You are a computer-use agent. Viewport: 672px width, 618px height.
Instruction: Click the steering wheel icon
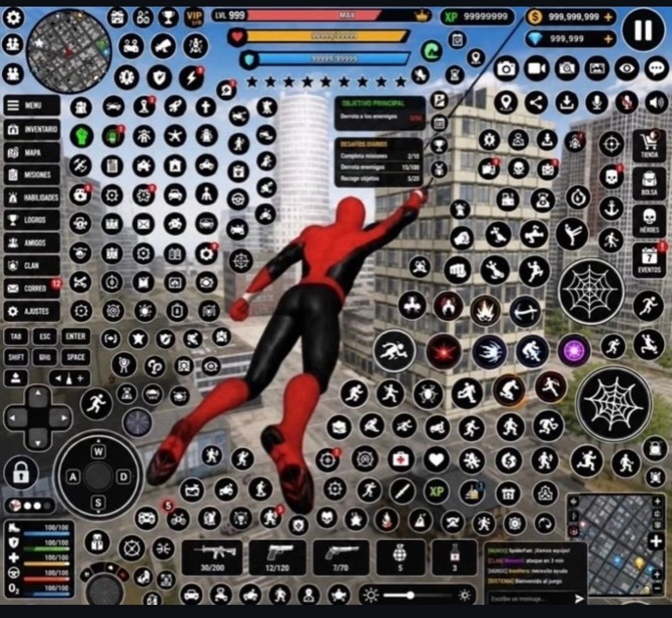tap(239, 199)
